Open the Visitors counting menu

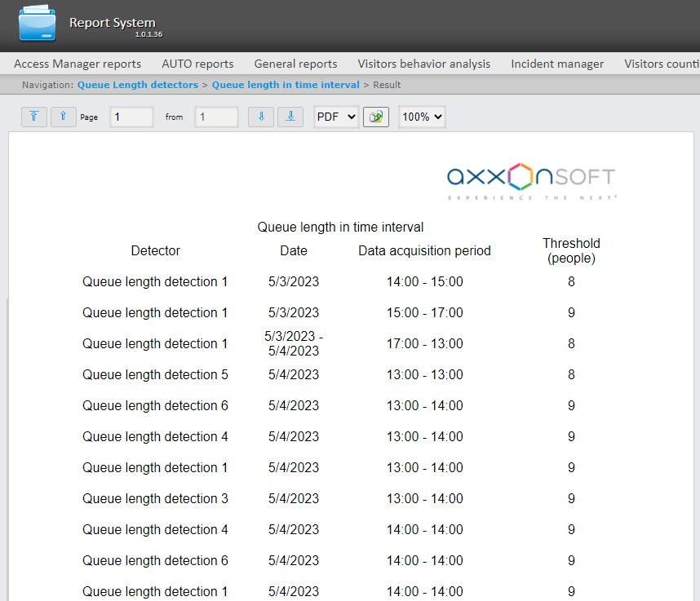661,64
